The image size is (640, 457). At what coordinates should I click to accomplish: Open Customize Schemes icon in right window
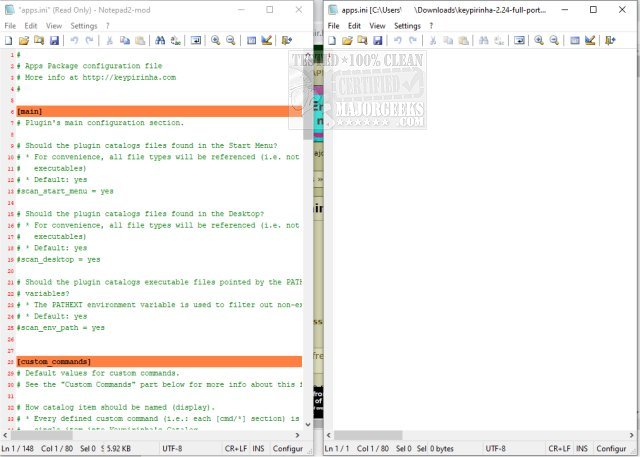[x=590, y=40]
